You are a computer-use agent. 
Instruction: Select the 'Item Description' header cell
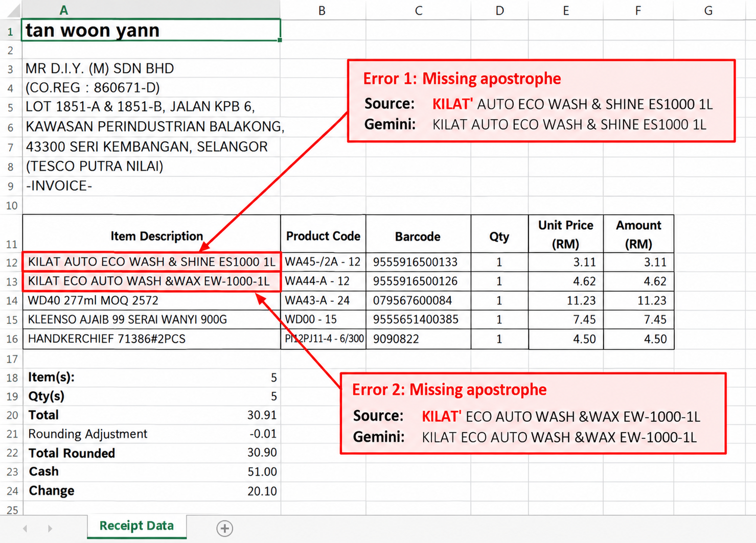151,234
